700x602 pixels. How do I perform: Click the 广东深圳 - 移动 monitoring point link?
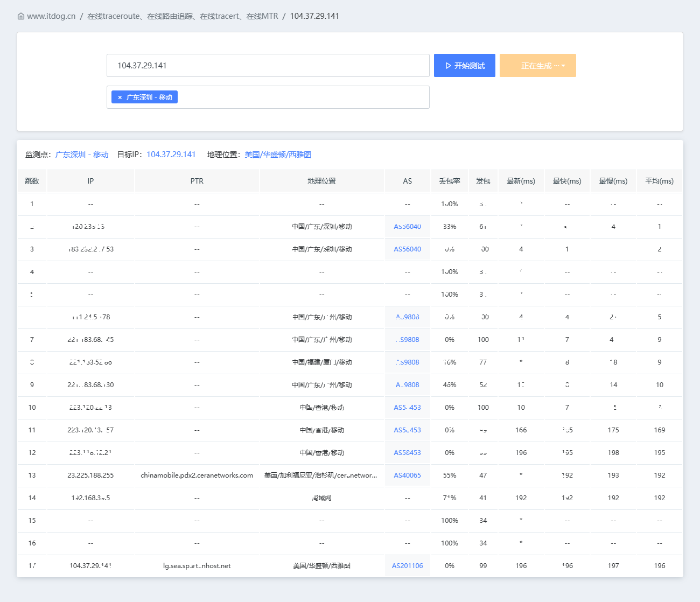click(82, 155)
